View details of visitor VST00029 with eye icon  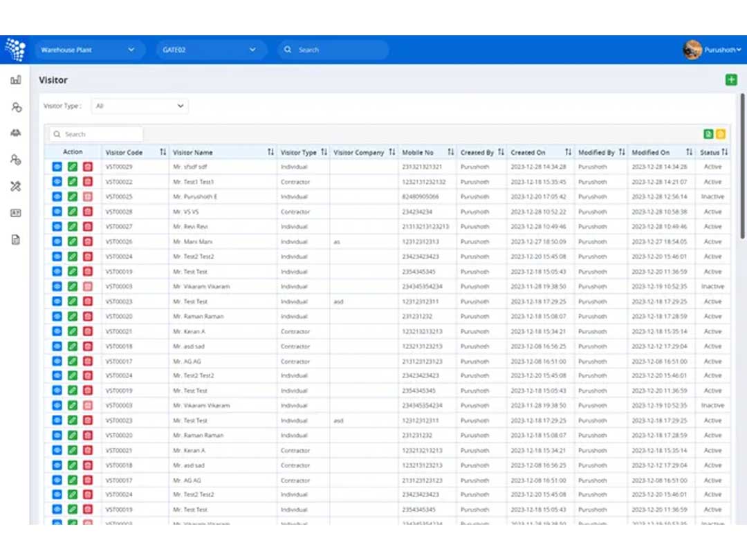pos(57,167)
